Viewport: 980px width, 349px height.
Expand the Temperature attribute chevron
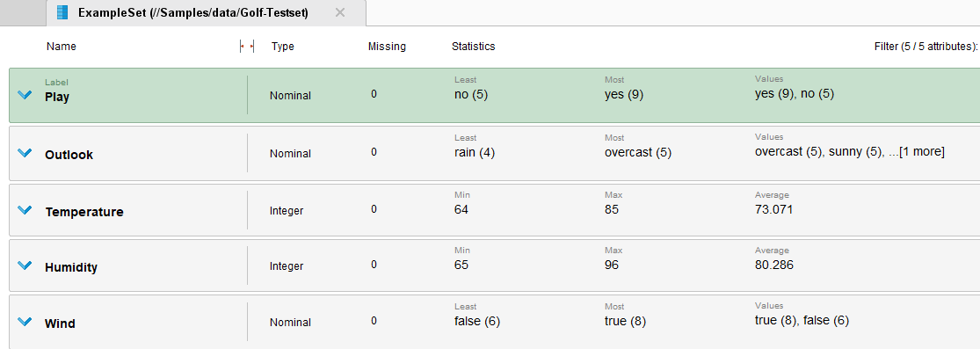tap(25, 210)
